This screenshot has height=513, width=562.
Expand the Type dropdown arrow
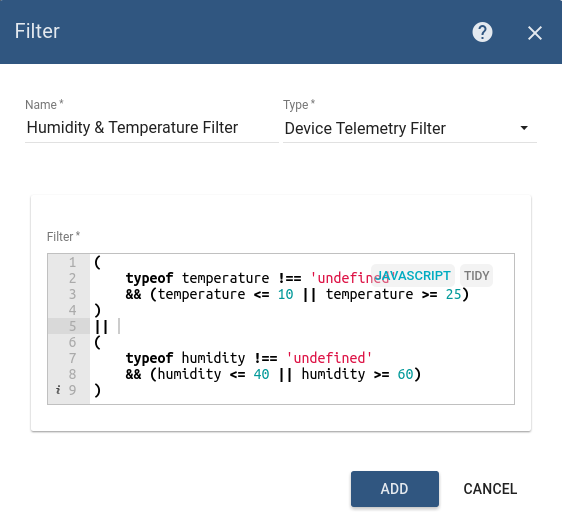tap(524, 128)
